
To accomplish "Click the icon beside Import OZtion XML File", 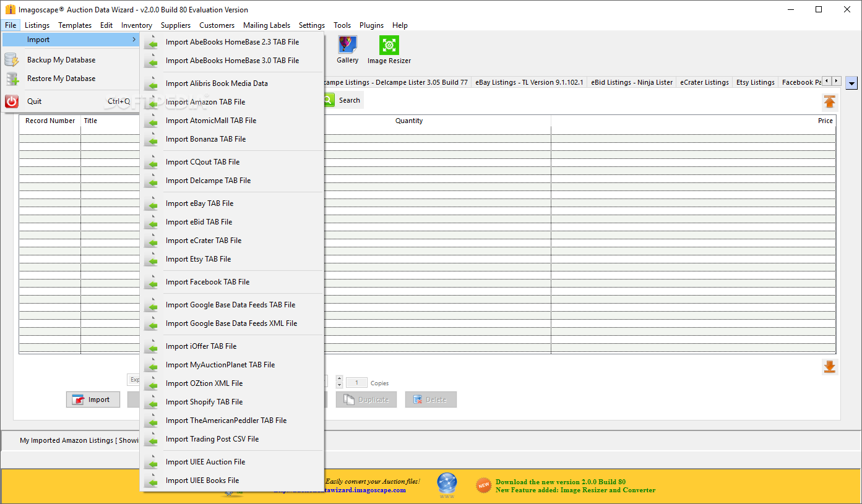I will (150, 383).
